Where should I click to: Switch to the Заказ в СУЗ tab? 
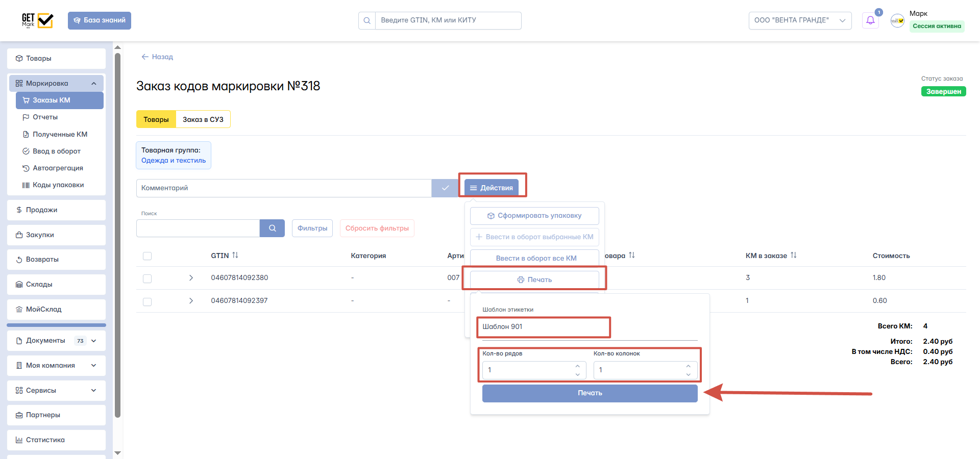203,119
